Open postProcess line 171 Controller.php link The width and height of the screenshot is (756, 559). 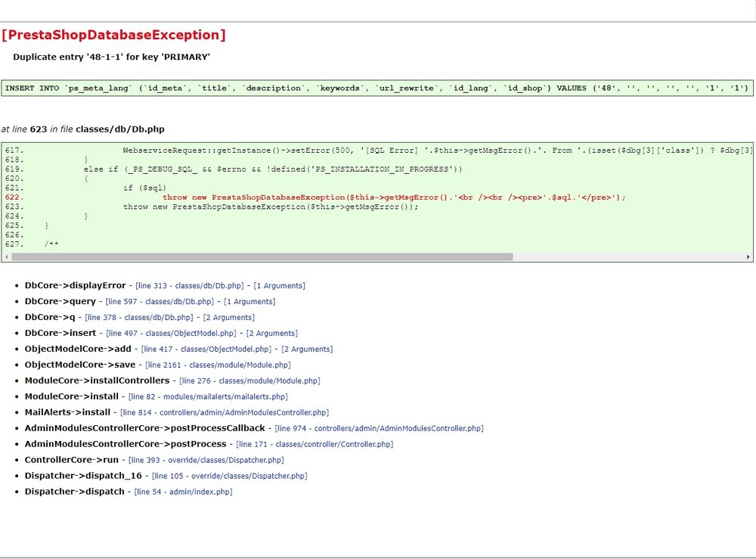coord(314,444)
